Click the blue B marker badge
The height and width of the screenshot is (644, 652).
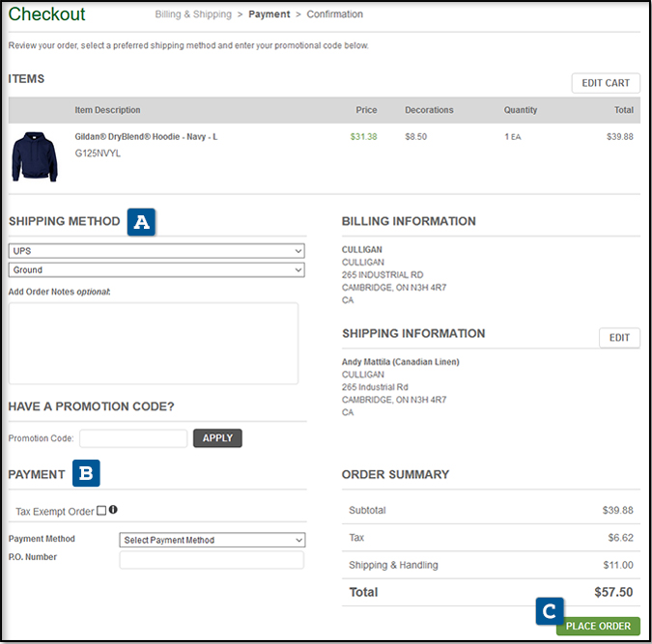point(87,474)
